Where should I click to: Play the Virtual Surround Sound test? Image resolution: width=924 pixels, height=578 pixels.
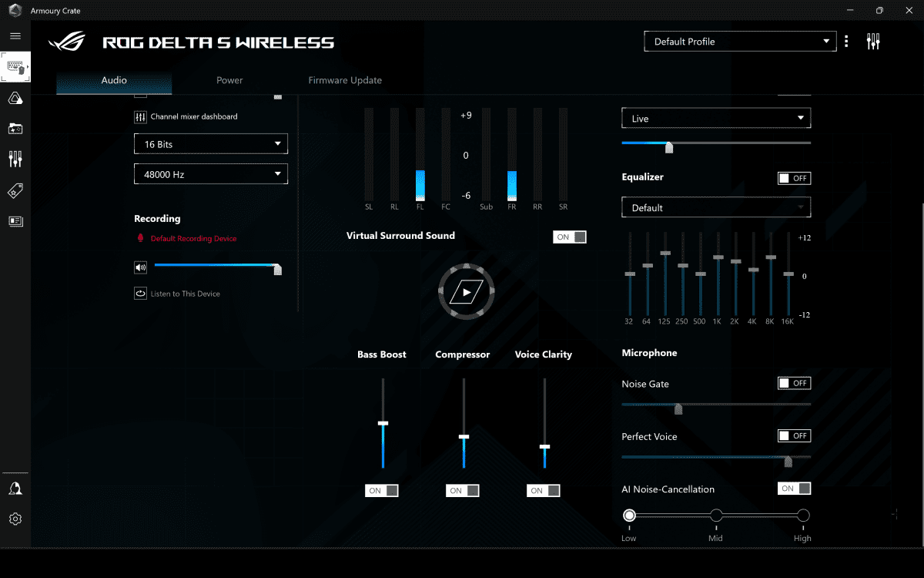point(467,292)
